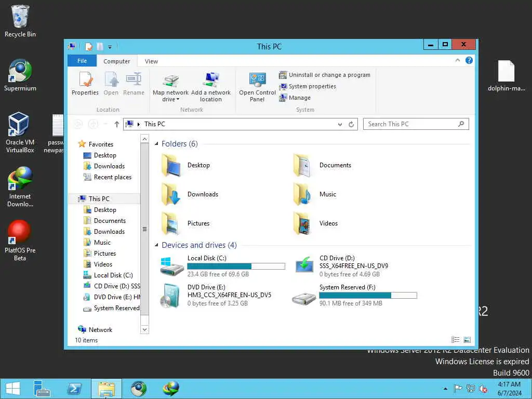Select Oracle VM VirtualBox desktop shortcut
The image size is (532, 399).
pos(20,132)
